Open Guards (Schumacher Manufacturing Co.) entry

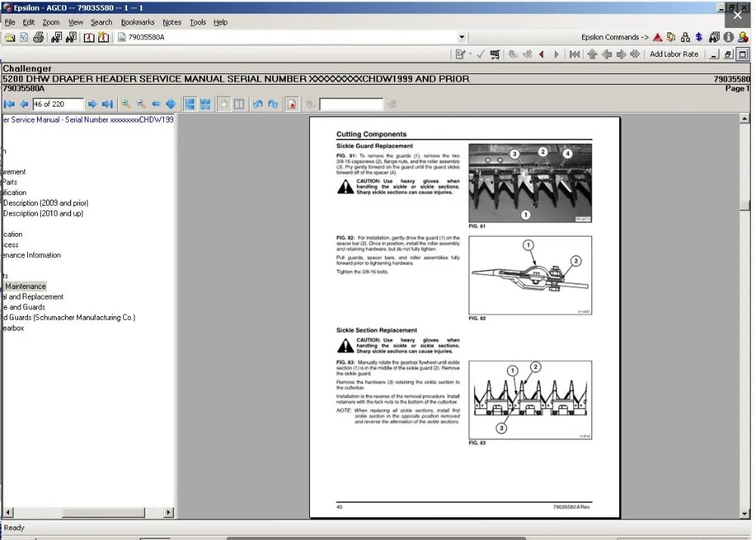point(68,318)
